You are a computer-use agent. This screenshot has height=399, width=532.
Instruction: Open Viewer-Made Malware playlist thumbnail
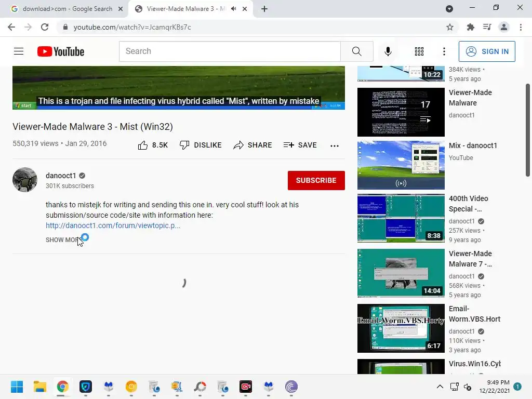pyautogui.click(x=401, y=112)
